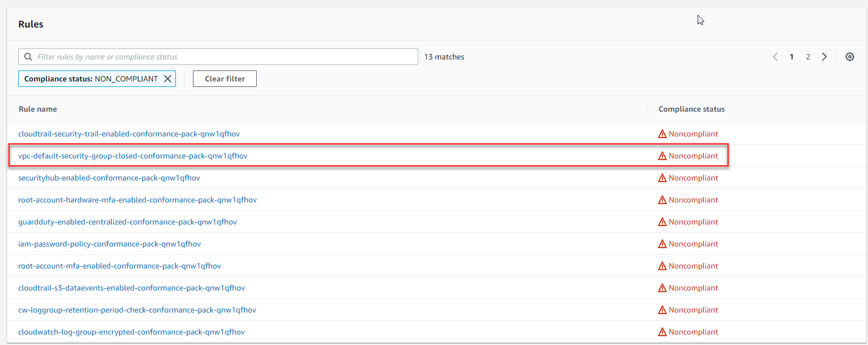868x345 pixels.
Task: Open cloudtrail-security-trail-enabled rule link
Action: pyautogui.click(x=129, y=134)
